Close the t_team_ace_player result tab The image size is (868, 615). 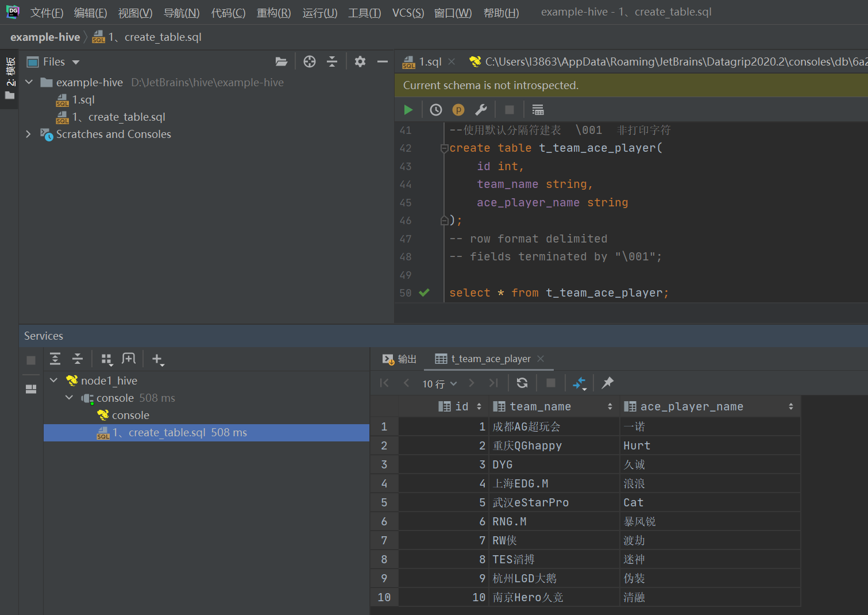(541, 359)
